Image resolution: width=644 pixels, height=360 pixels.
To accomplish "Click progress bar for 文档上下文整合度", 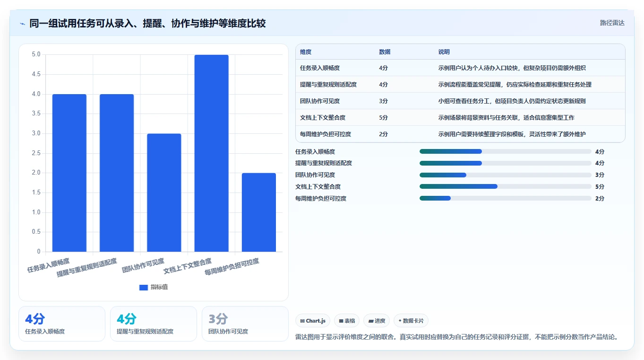I will pos(506,186).
